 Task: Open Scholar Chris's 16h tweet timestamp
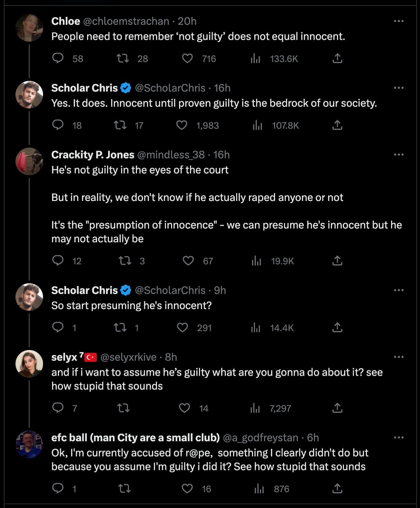click(222, 88)
